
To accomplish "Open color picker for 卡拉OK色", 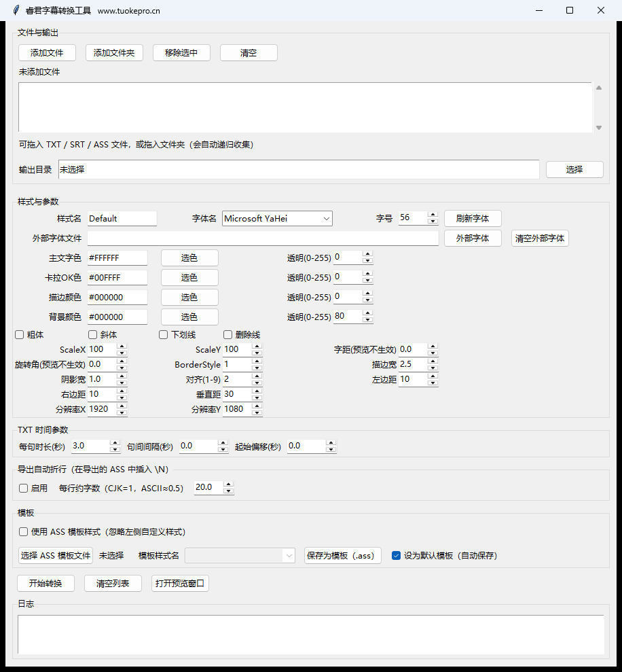I will tap(189, 277).
